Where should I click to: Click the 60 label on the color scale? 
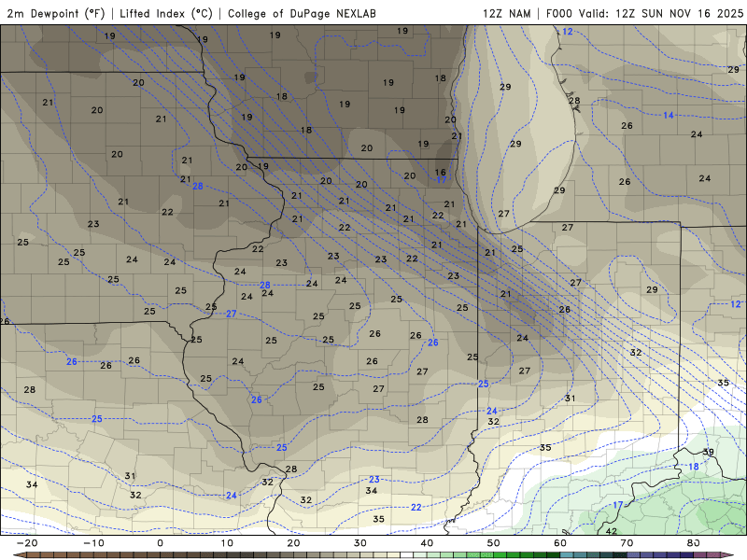pyautogui.click(x=560, y=543)
